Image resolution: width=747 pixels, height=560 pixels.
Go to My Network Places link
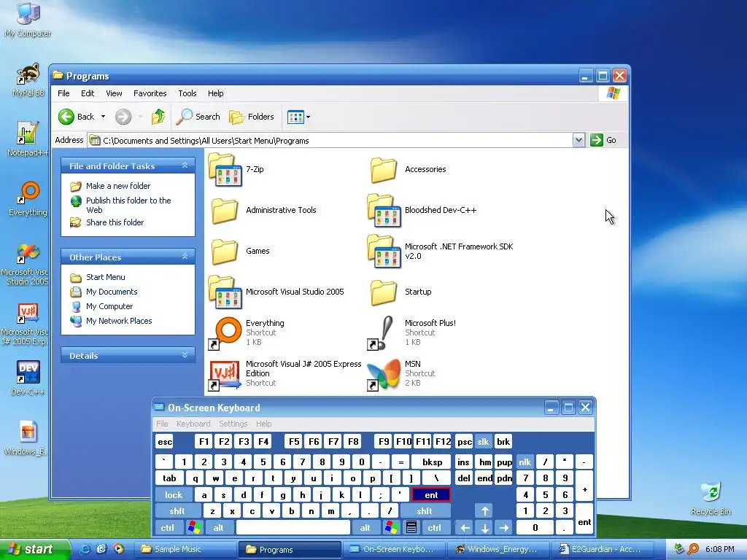[119, 321]
